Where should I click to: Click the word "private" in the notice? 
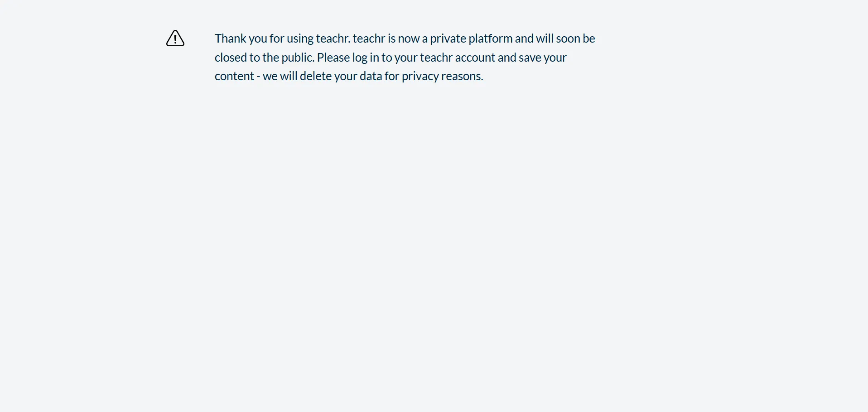(x=448, y=39)
